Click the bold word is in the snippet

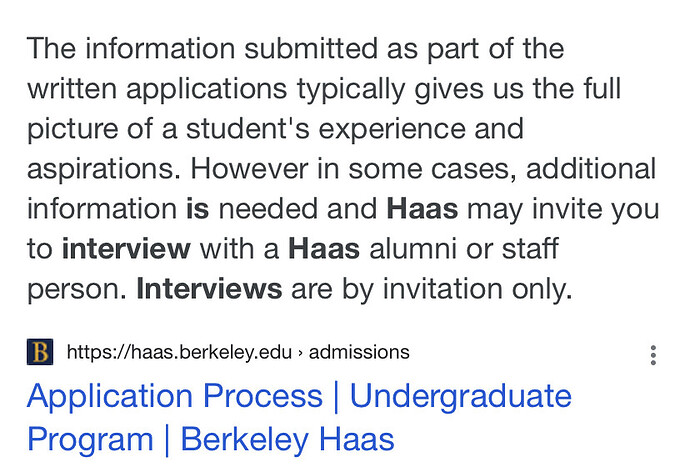(198, 209)
